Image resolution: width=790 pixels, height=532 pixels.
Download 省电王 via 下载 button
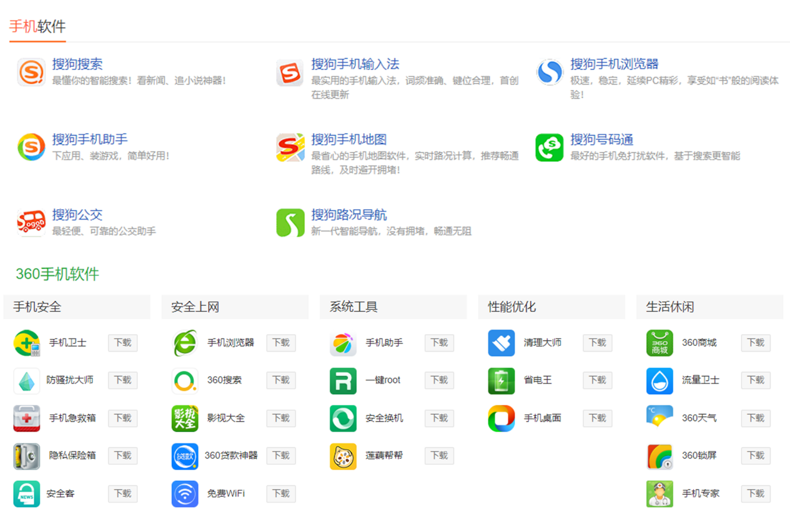[598, 380]
